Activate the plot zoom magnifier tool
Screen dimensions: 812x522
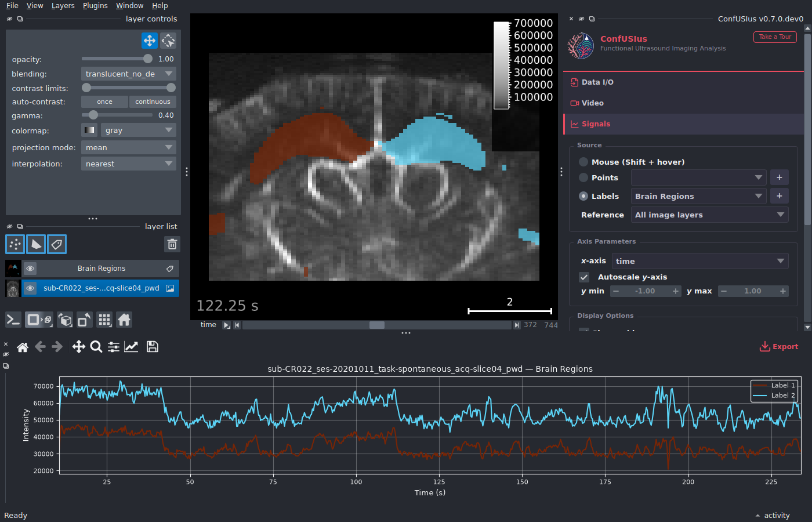click(x=96, y=347)
